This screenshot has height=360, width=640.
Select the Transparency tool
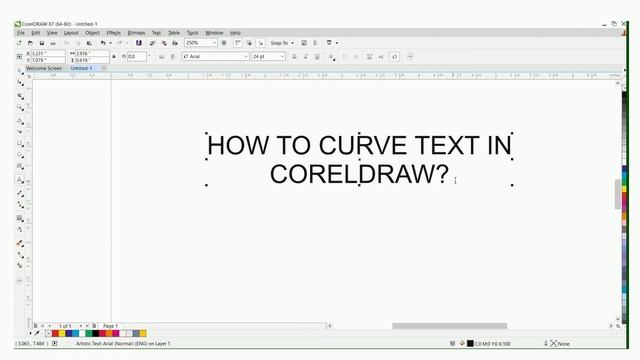pyautogui.click(x=20, y=229)
